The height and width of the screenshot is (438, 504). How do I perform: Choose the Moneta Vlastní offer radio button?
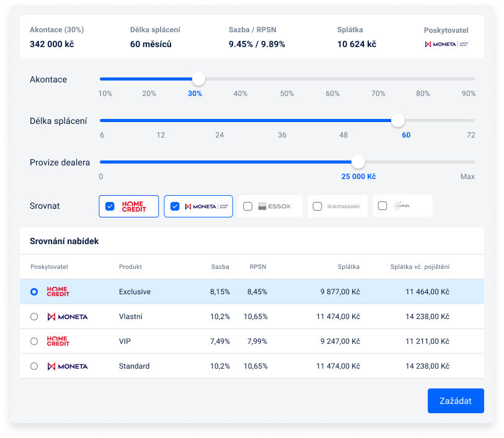(x=34, y=317)
